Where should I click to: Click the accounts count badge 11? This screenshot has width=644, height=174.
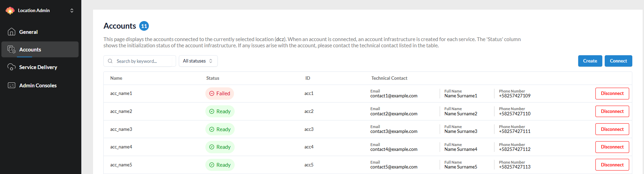[x=144, y=26]
